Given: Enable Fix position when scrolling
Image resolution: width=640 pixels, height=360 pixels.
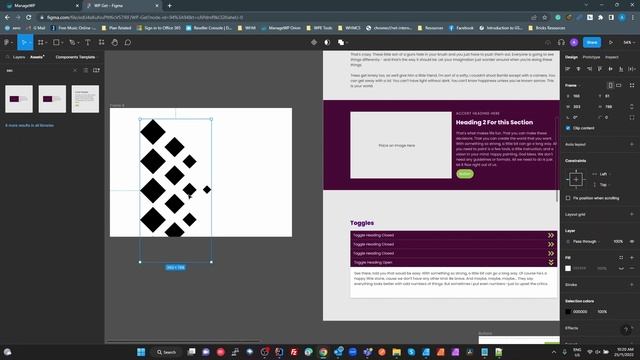Looking at the screenshot, I should [568, 198].
